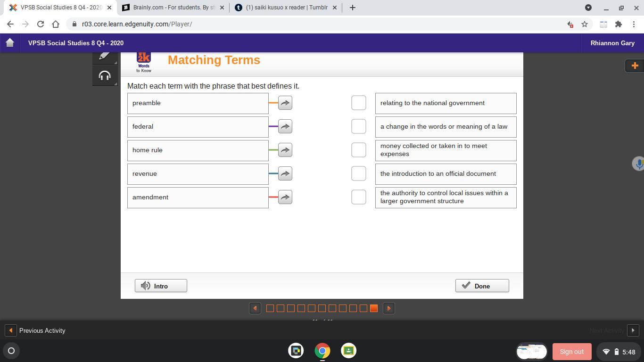Click the arrow button next to federal
This screenshot has height=362, width=644.
pyautogui.click(x=285, y=126)
